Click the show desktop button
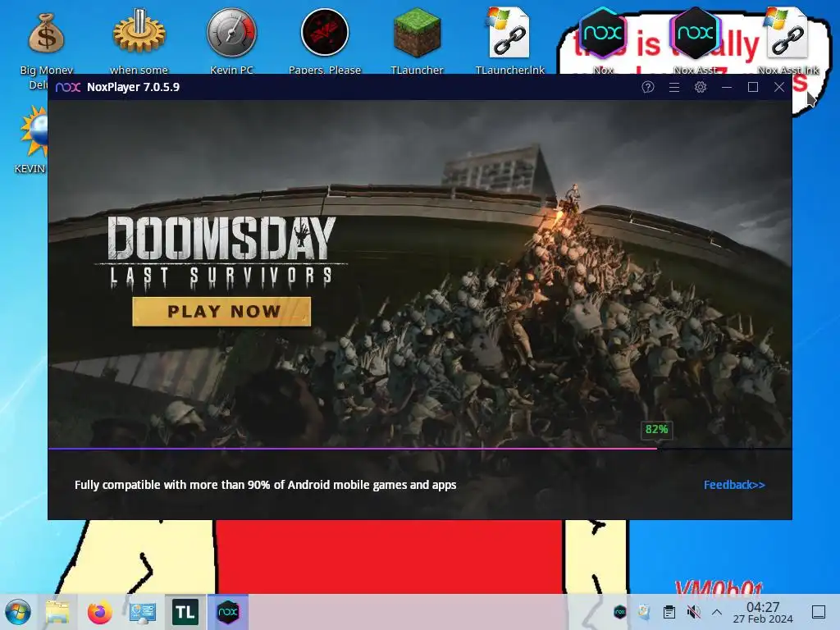 (819, 612)
